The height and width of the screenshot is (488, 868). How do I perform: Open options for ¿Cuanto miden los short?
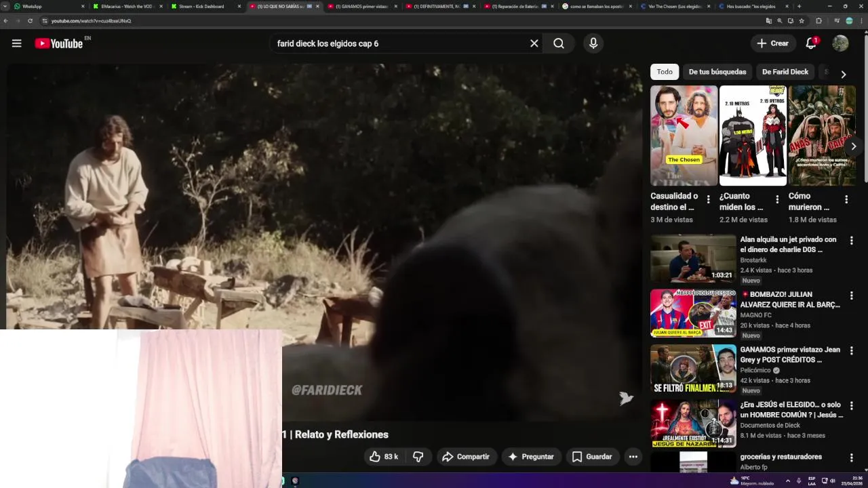[x=778, y=200]
